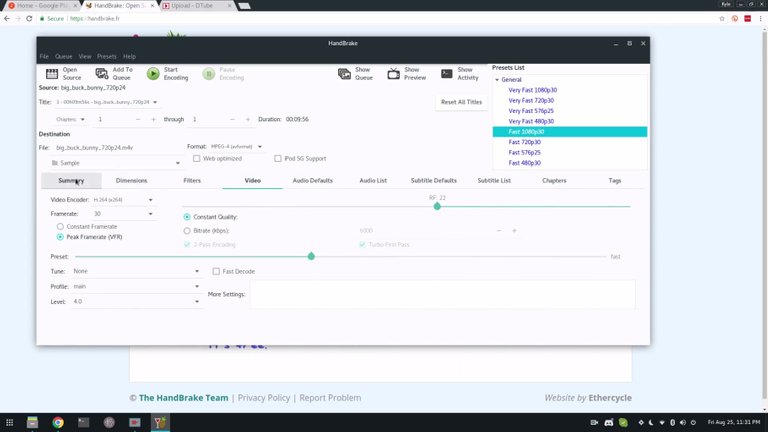Image resolution: width=768 pixels, height=432 pixels.
Task: Open the Tune dropdown
Action: click(x=136, y=271)
